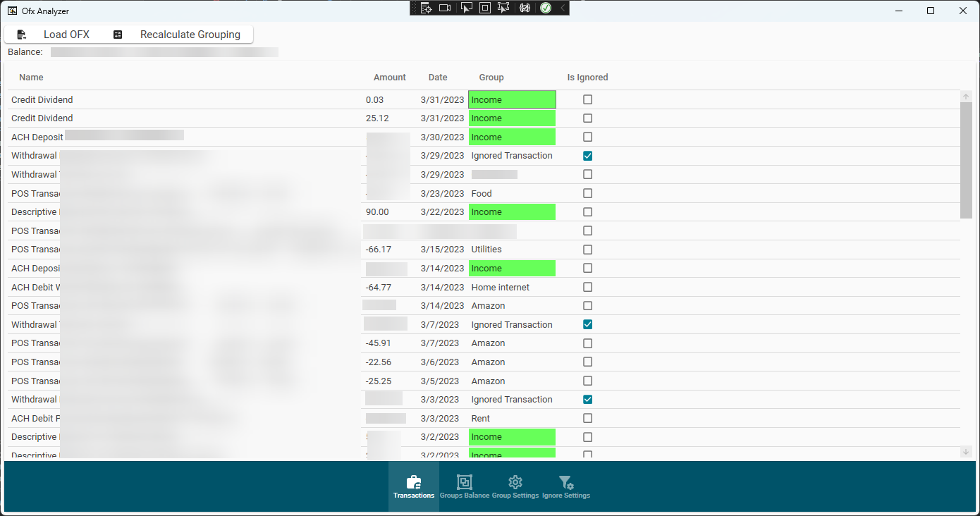Open the Ignore Settings tab
Screen dimensions: 980x516
(566, 482)
